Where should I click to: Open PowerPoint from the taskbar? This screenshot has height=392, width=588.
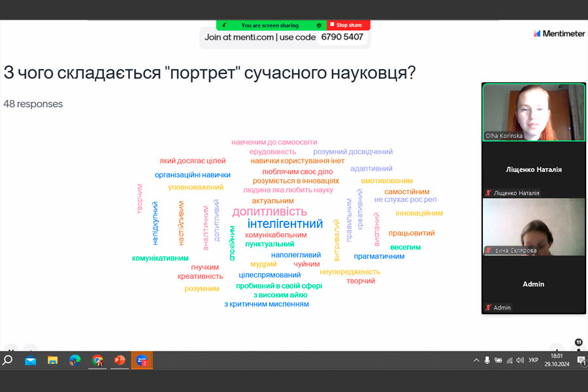click(120, 360)
